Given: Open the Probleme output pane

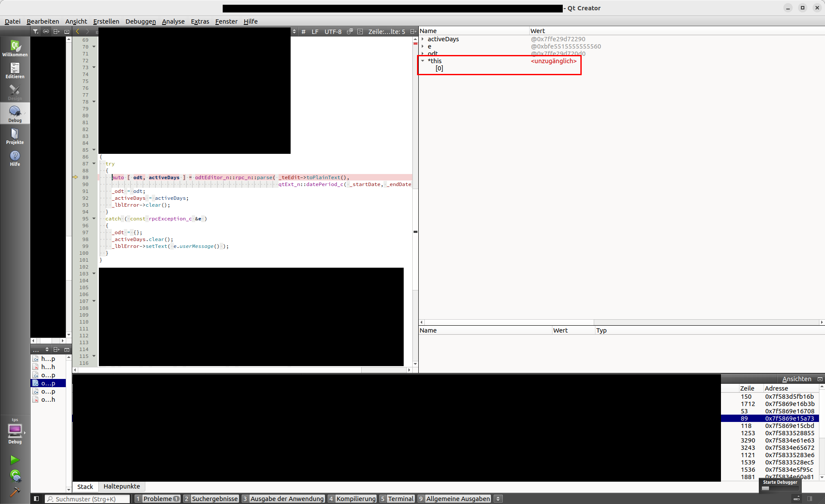Looking at the screenshot, I should pos(157,499).
